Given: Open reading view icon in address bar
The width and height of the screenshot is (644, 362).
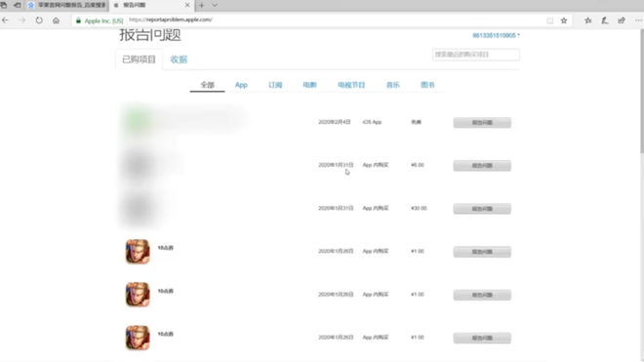Looking at the screenshot, I should tap(550, 20).
